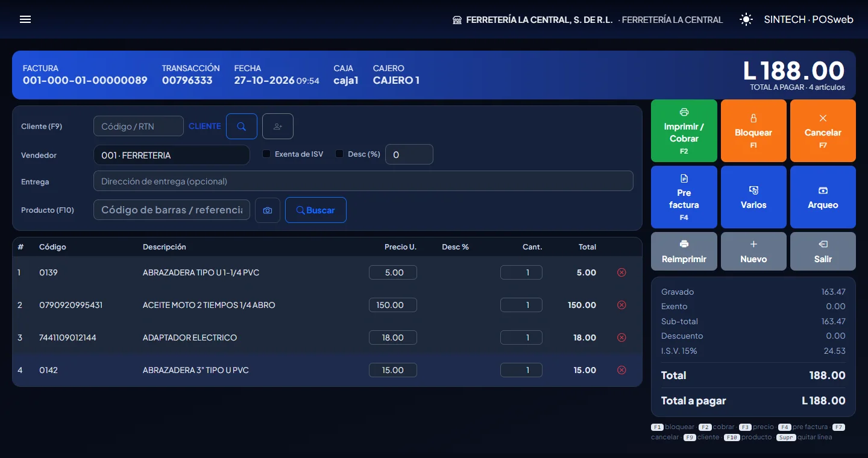Viewport: 868px width, 458px height.
Task: Click the F2 cobrar shortcut hint
Action: click(717, 427)
